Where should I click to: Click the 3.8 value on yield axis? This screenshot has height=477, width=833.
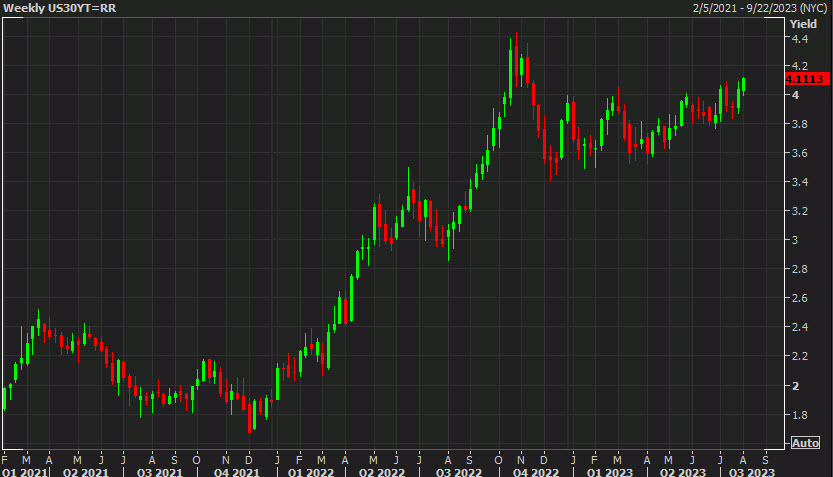[800, 124]
